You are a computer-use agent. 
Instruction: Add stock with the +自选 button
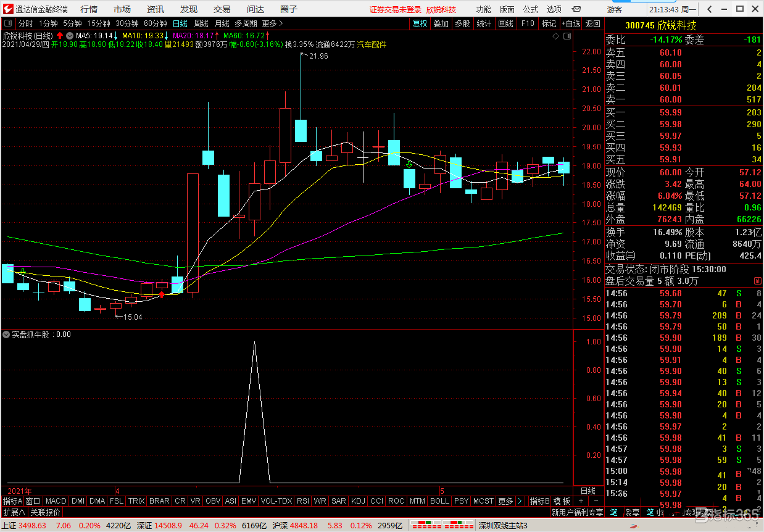click(x=571, y=23)
